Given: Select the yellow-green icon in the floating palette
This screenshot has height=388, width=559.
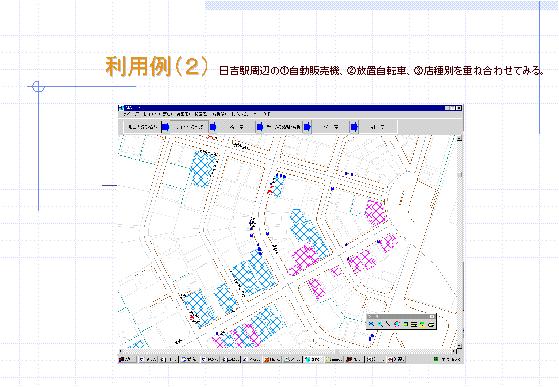Looking at the screenshot, I should coord(422,324).
